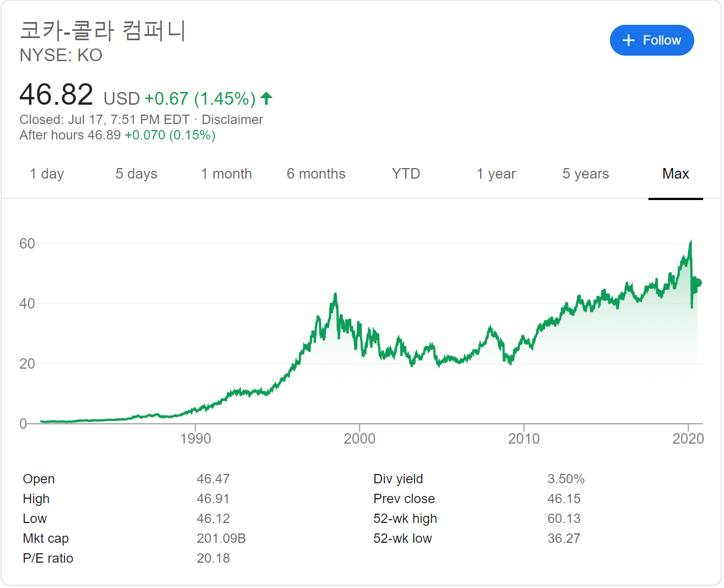Screen dimensions: 724x588
Task: Click the Open label in the stats table
Action: [x=39, y=479]
